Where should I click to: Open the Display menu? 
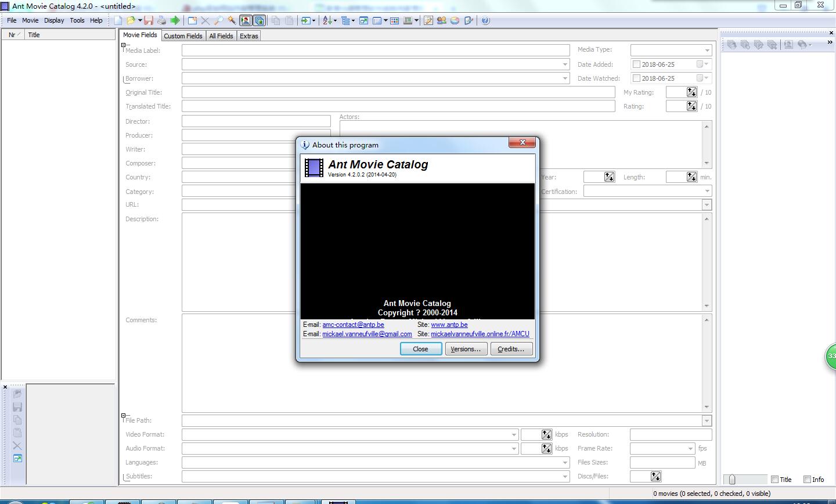pyautogui.click(x=54, y=20)
